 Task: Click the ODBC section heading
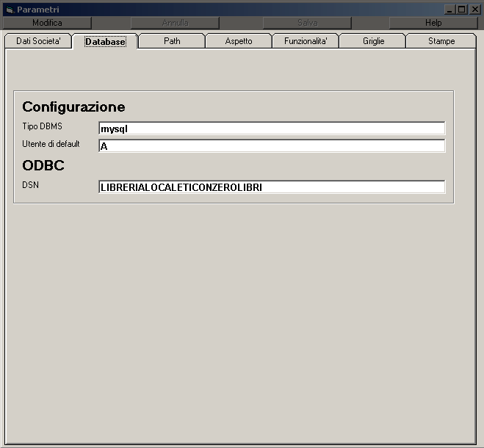coord(43,166)
